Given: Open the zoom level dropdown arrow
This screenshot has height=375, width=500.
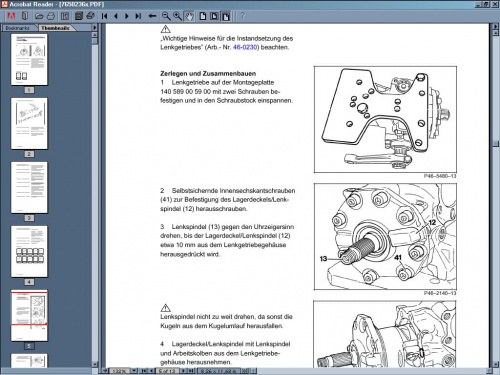Looking at the screenshot, I should click(134, 371).
